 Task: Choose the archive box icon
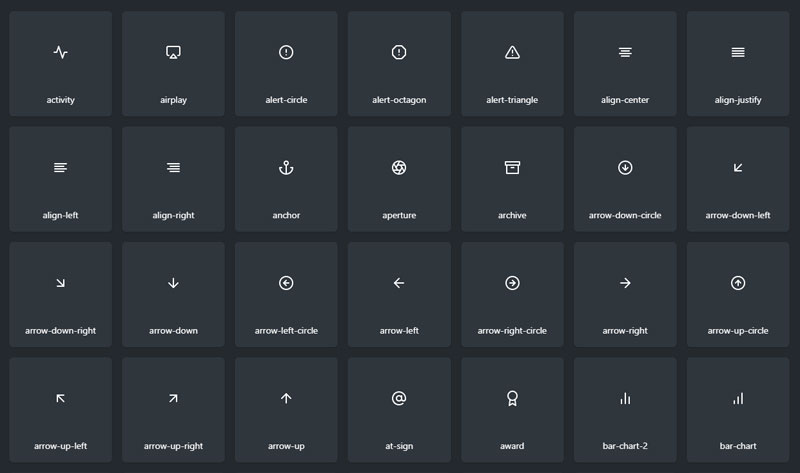(x=512, y=167)
